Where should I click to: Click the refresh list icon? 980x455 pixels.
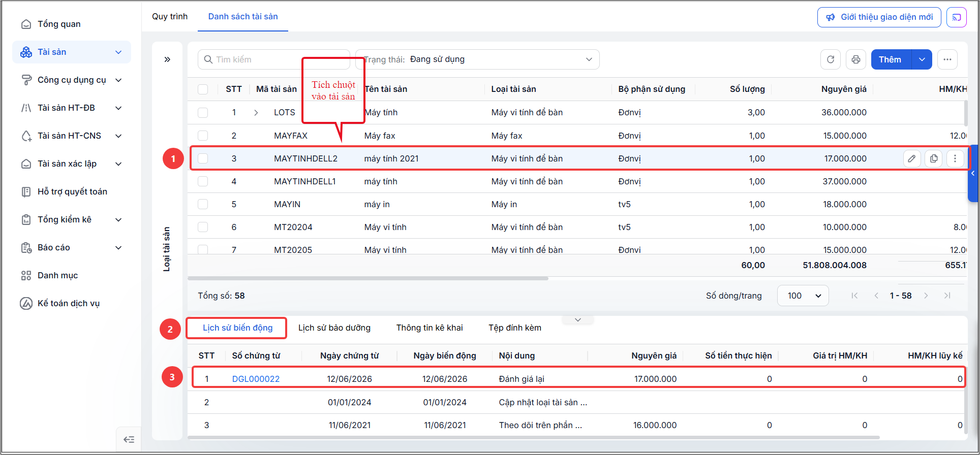tap(831, 59)
